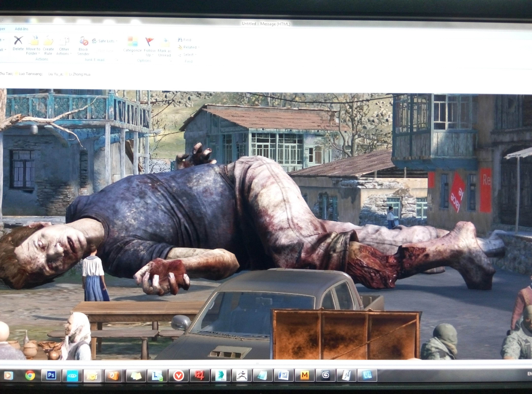Switch to the Add-Ins ribbon tab

(21, 29)
